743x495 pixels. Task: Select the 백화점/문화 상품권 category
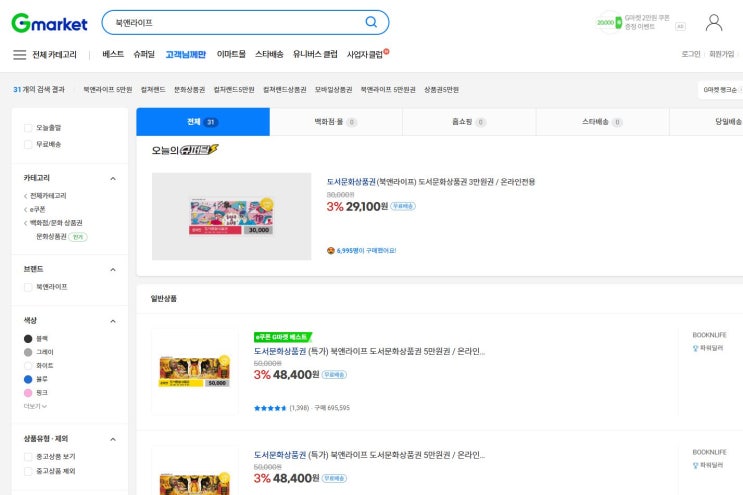coord(56,223)
